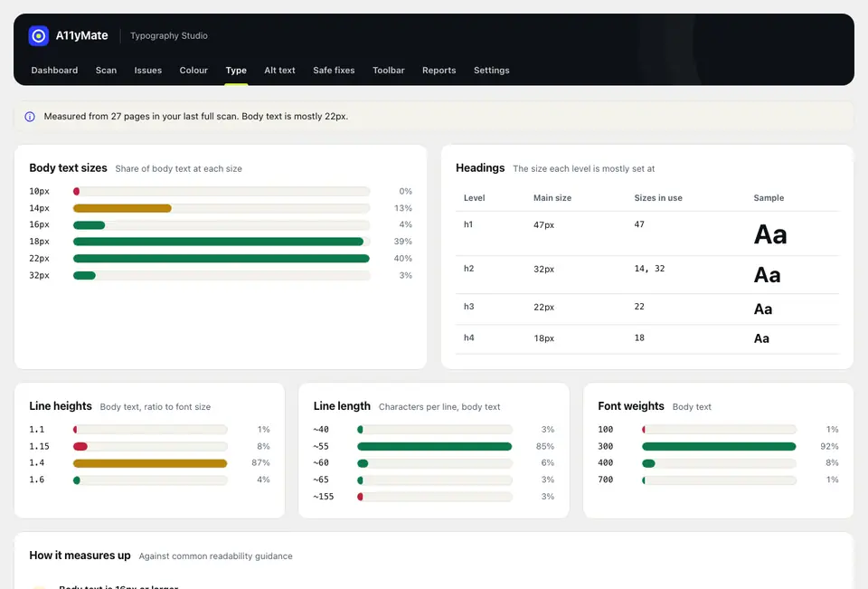Image resolution: width=868 pixels, height=589 pixels.
Task: Open the Safe fixes tab
Action: pos(334,71)
